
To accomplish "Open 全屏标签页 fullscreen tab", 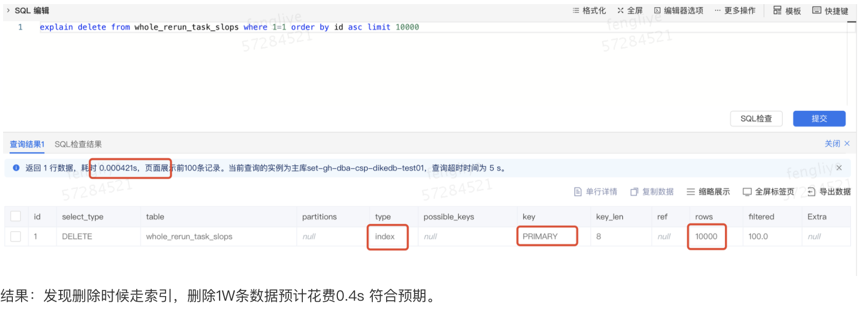I will [x=768, y=192].
